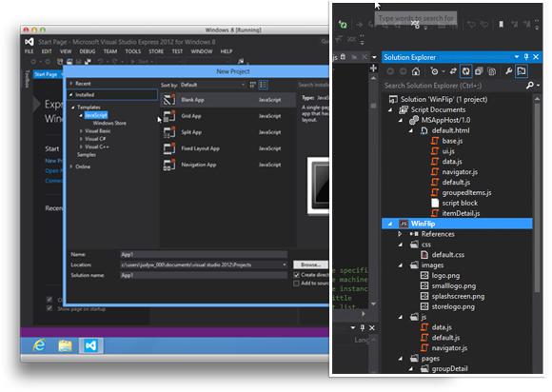Switch to the Start Page tab
Viewport: 552px width, 392px height.
pyautogui.click(x=46, y=74)
